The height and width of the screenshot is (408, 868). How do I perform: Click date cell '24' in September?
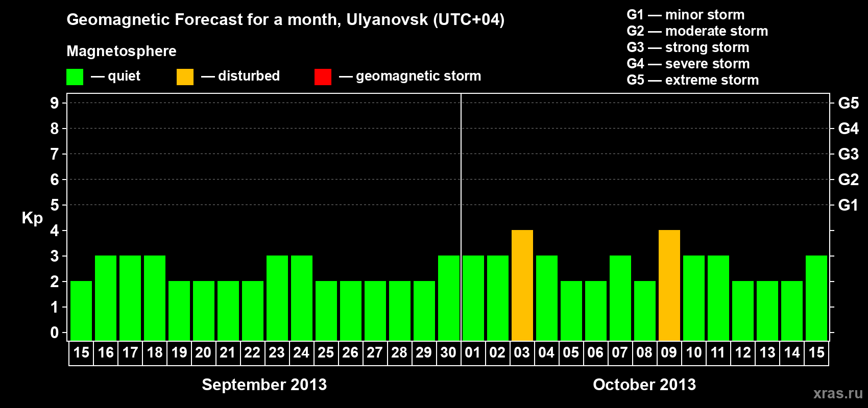301,353
